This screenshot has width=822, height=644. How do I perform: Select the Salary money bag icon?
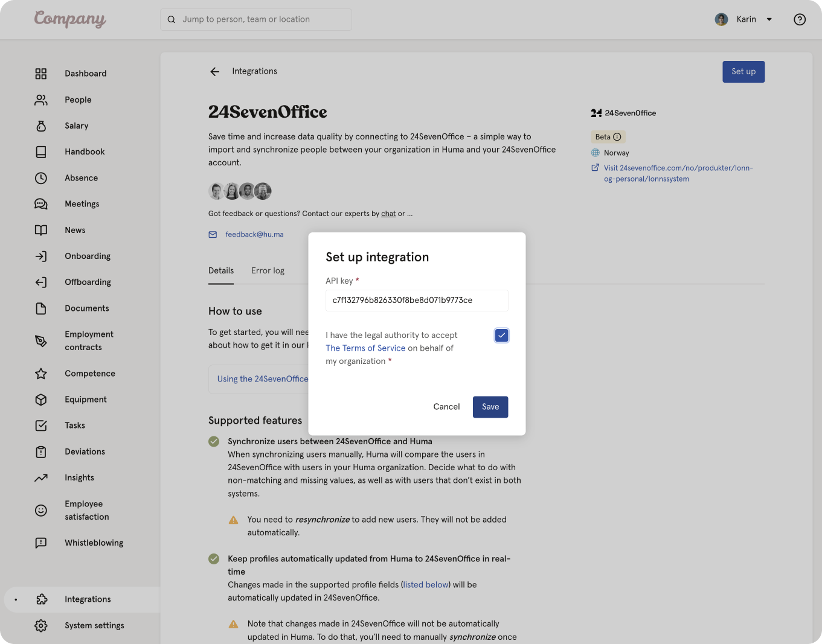click(41, 126)
